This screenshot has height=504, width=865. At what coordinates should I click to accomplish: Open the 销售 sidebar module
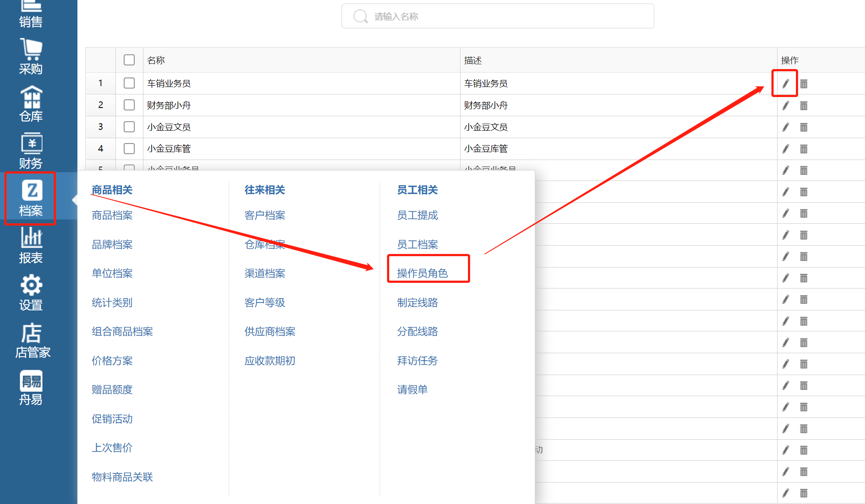(31, 14)
